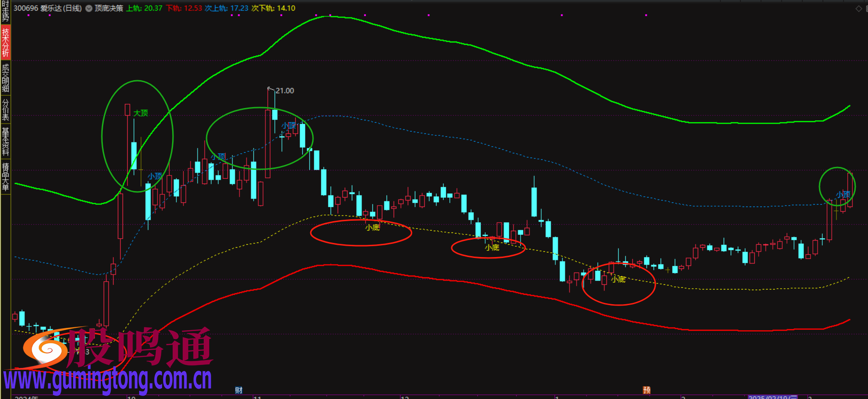The image size is (868, 399).
Task: Switch to the 精品大单 tab
Action: pos(5,176)
